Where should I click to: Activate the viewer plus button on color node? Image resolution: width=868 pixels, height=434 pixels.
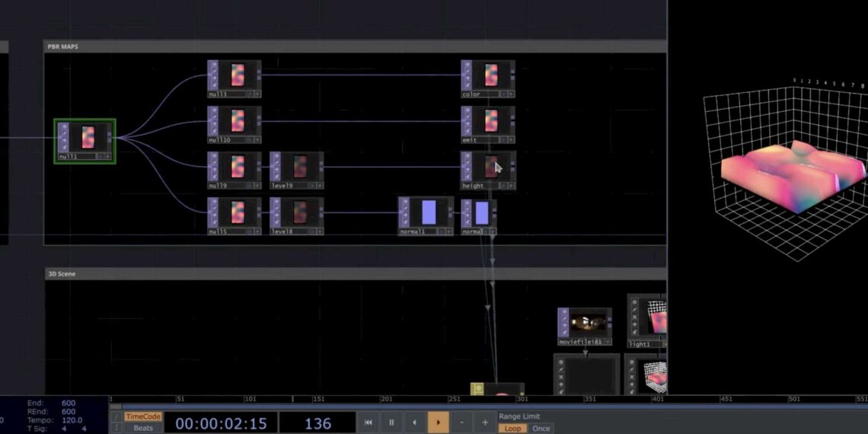tap(511, 94)
